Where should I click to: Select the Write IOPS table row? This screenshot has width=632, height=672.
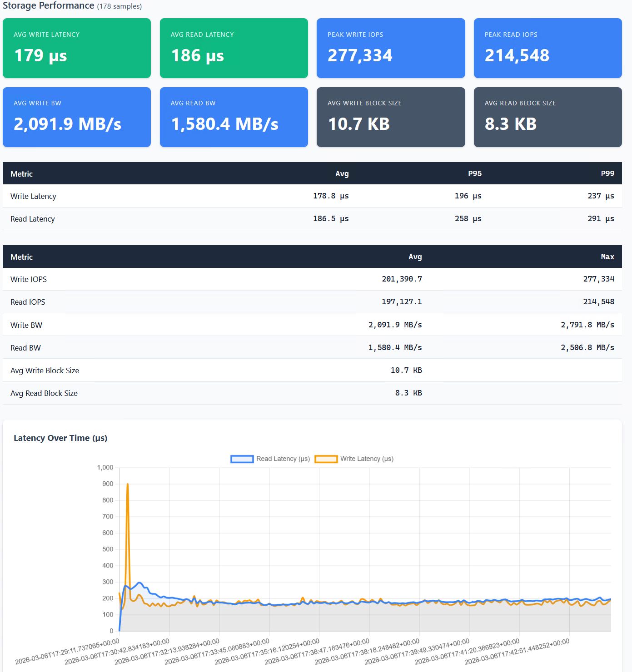pos(312,279)
